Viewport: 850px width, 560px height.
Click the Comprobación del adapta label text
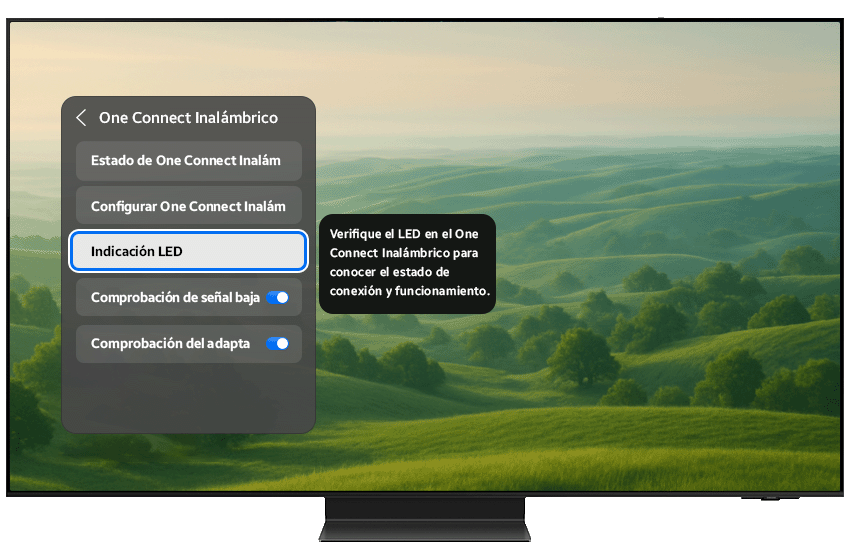(x=170, y=343)
